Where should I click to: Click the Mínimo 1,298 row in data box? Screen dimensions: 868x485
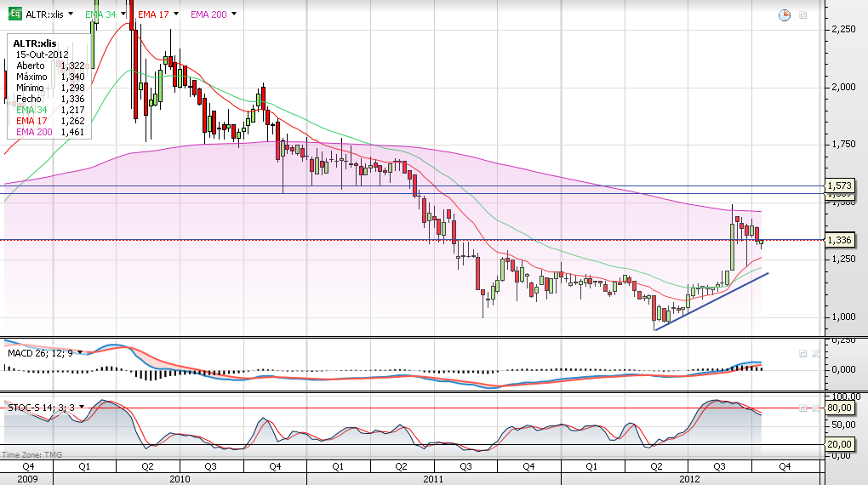50,88
